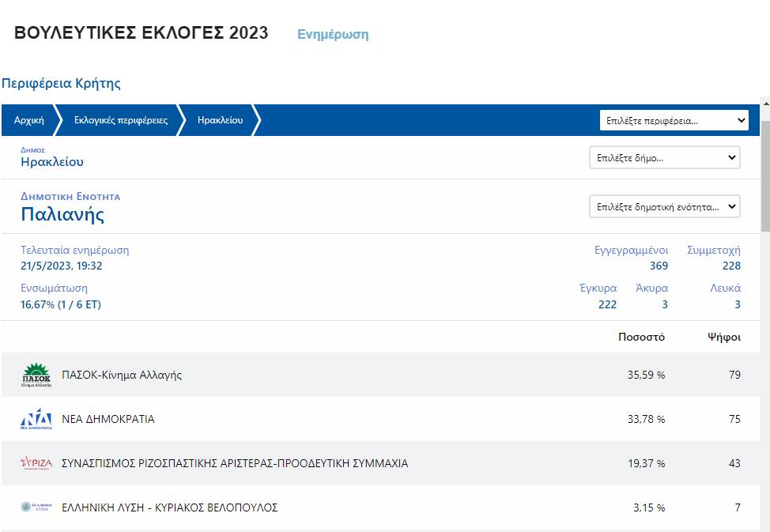Open the Επιλέξτε δήμο dropdown
The height and width of the screenshot is (532, 770).
[664, 157]
